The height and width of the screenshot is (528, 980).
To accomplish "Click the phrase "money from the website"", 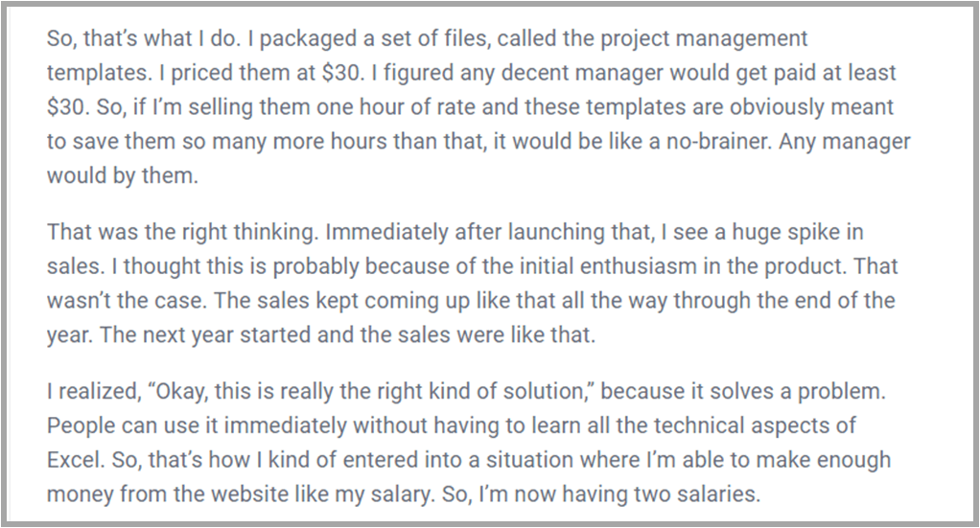I will [188, 494].
